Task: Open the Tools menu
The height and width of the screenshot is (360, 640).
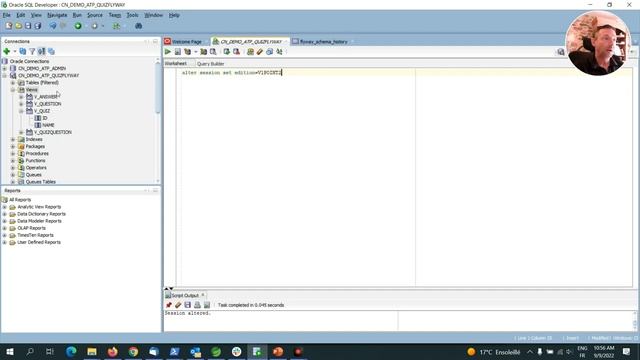Action: (132, 15)
